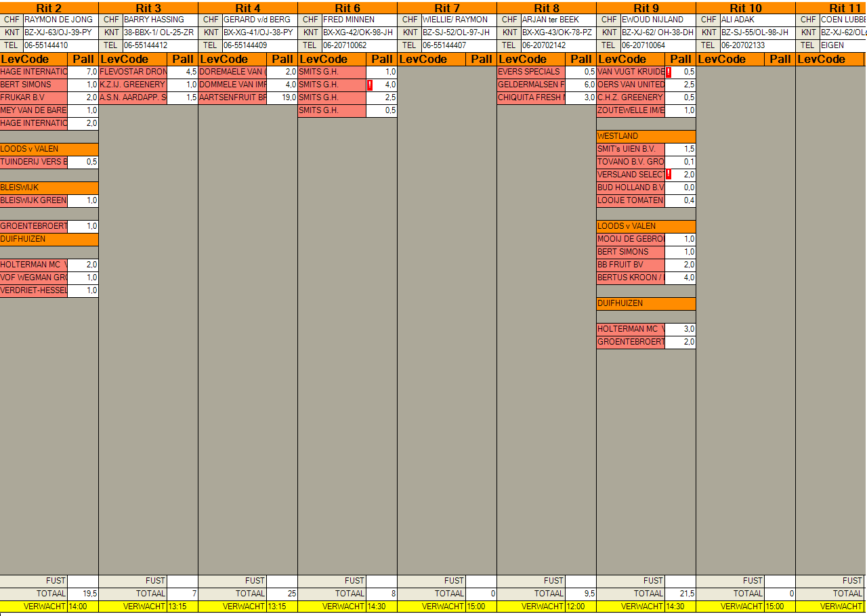Select supplier MOOIJ DE GEBRO
Image resolution: width=867 pixels, height=616 pixels.
click(x=631, y=240)
